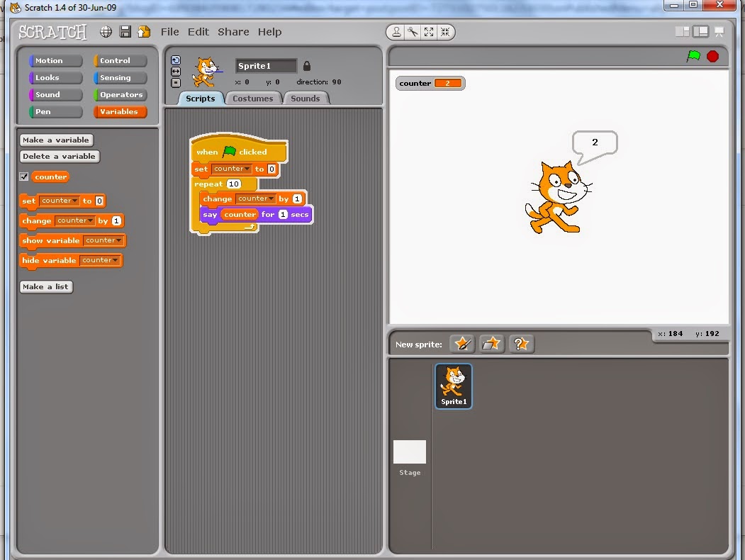Open the Sensing blocks category

click(121, 78)
